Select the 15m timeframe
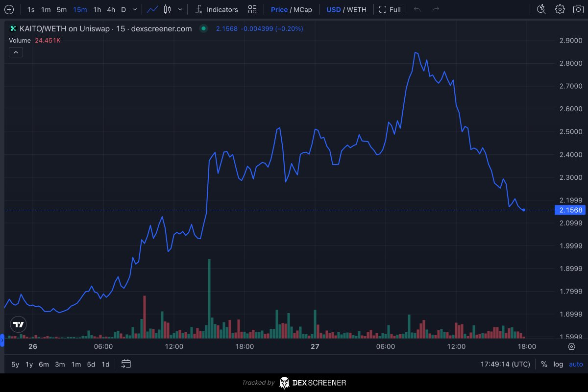 click(x=80, y=9)
